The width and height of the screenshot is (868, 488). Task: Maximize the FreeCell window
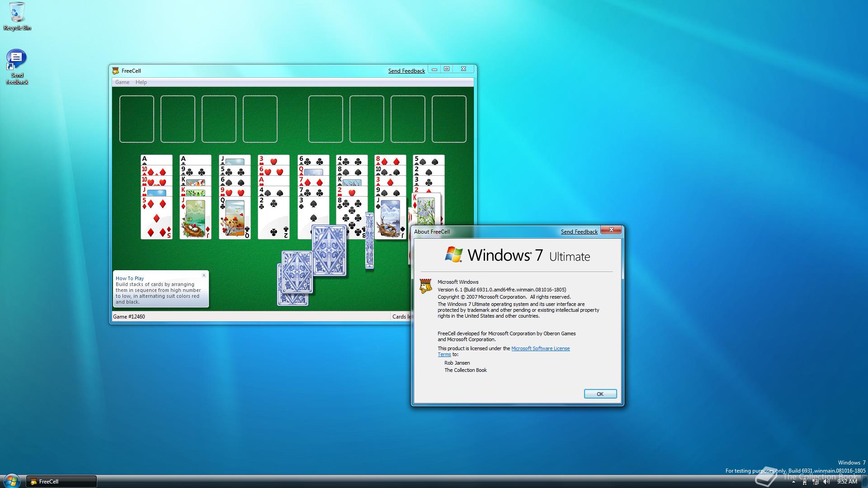point(447,69)
